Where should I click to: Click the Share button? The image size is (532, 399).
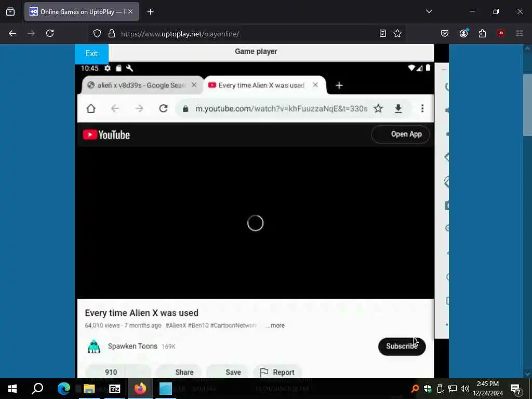click(x=179, y=372)
